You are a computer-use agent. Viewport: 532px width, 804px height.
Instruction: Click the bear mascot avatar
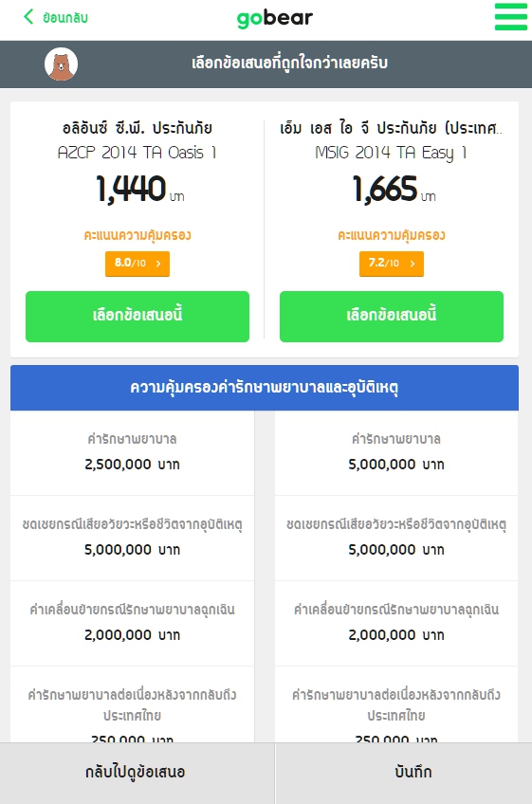tap(61, 64)
